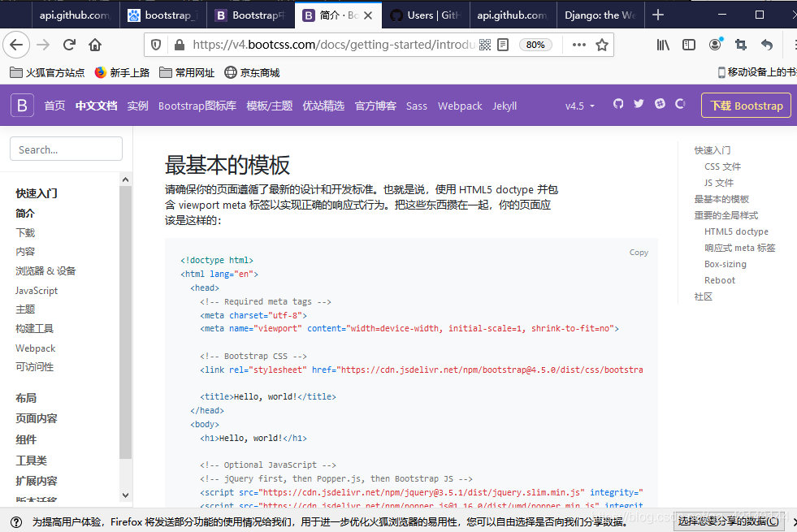Close the 简介 Bootstrap tab

368,15
